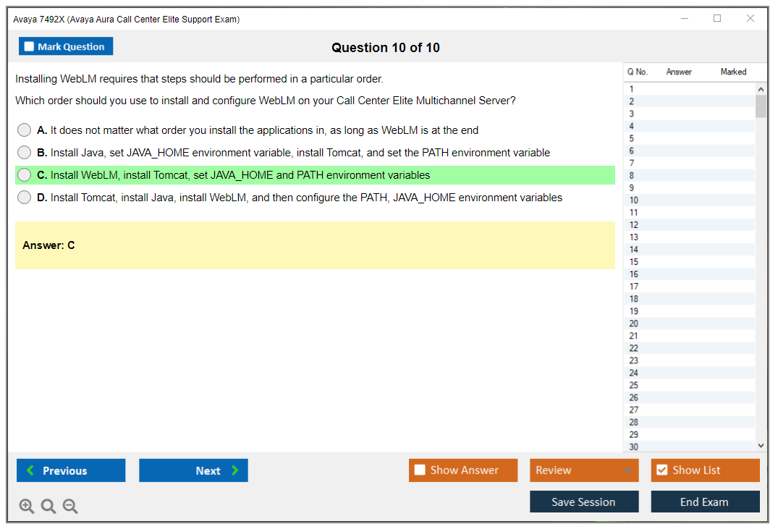Select answer option A radio button

coord(25,130)
